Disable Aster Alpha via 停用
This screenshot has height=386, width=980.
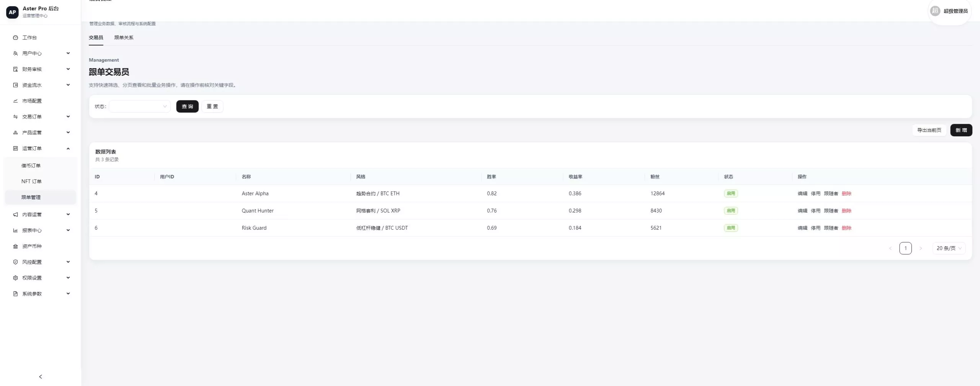(x=815, y=193)
